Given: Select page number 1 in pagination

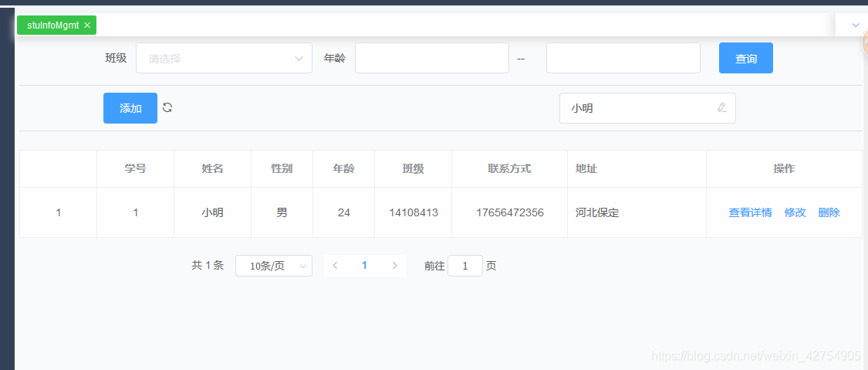Looking at the screenshot, I should coord(364,265).
